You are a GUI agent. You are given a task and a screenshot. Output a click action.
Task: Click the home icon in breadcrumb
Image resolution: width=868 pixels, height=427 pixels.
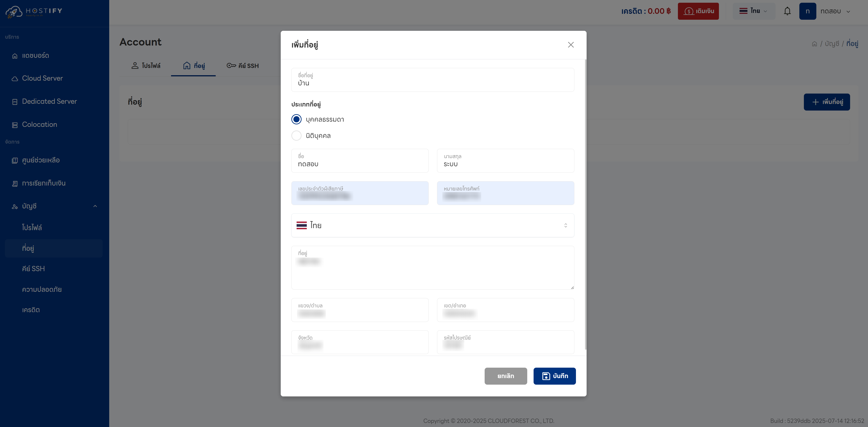pyautogui.click(x=815, y=44)
